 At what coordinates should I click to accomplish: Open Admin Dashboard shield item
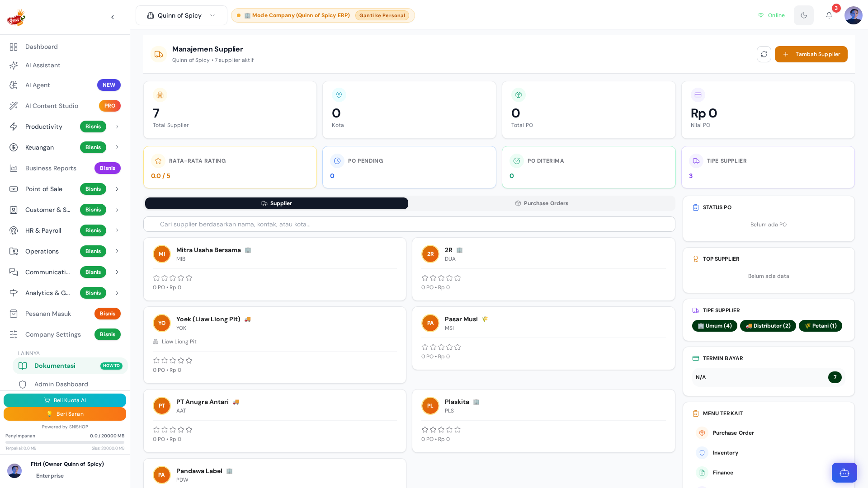70,384
